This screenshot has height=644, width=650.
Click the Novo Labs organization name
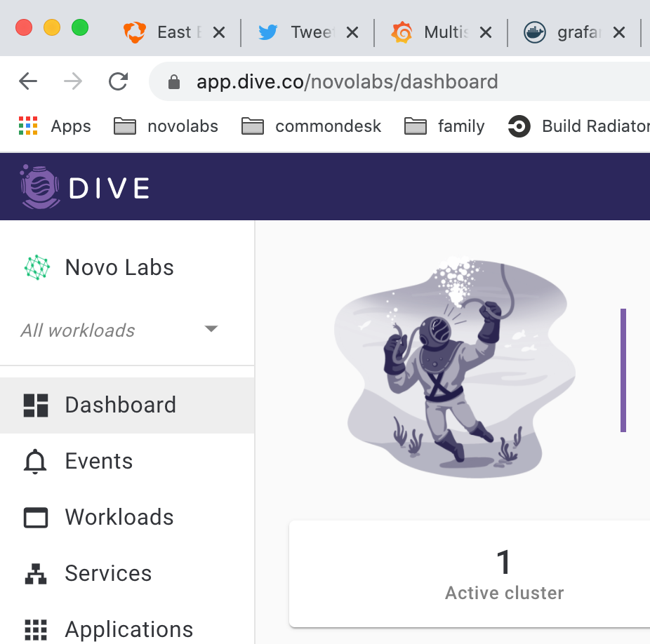[119, 267]
